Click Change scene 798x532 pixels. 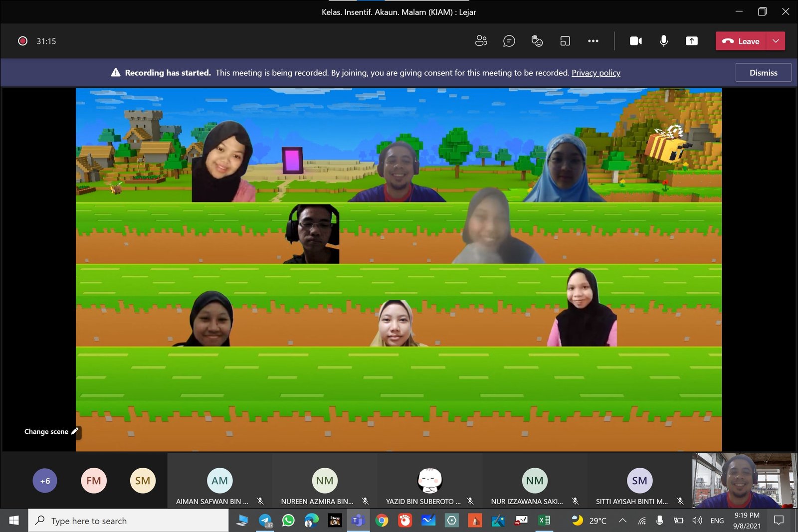pyautogui.click(x=51, y=431)
